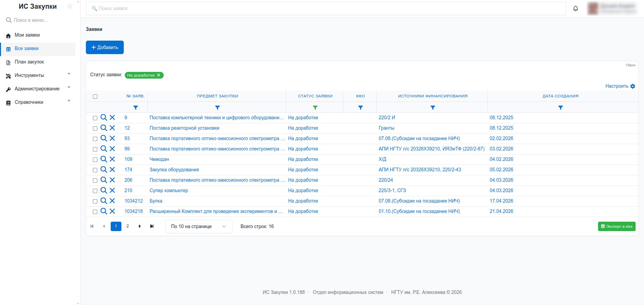Open the filter for № ЗАЯВ. column
This screenshot has height=305, width=644.
[x=136, y=107]
